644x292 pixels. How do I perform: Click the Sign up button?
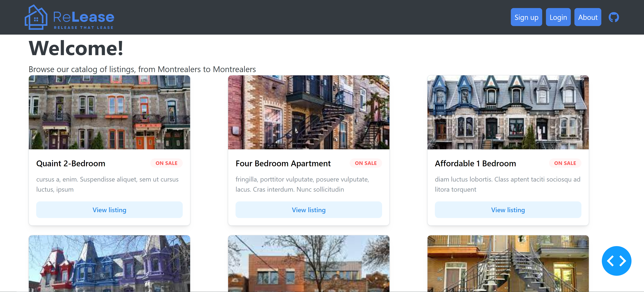(526, 17)
